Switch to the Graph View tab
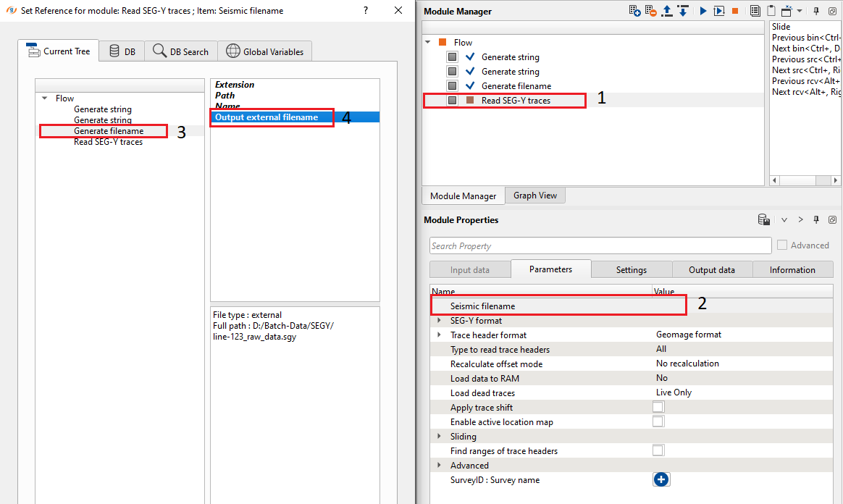Image resolution: width=843 pixels, height=504 pixels. [x=535, y=196]
